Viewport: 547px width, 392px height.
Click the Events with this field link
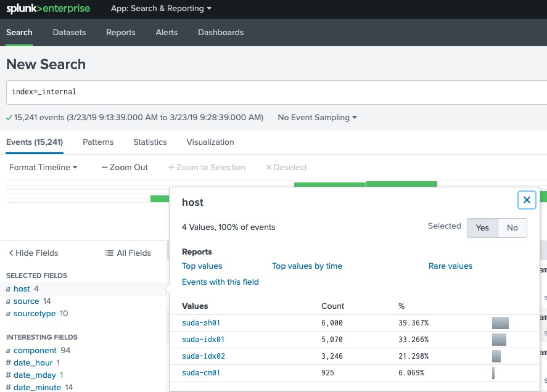[220, 282]
